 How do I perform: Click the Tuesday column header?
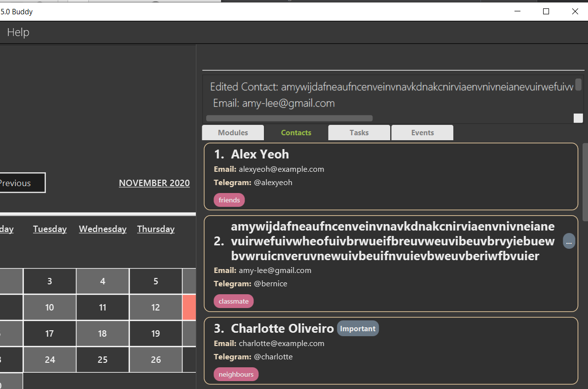[50, 229]
